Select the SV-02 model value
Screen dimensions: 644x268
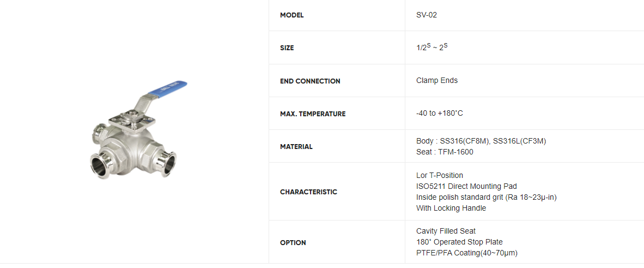point(426,15)
